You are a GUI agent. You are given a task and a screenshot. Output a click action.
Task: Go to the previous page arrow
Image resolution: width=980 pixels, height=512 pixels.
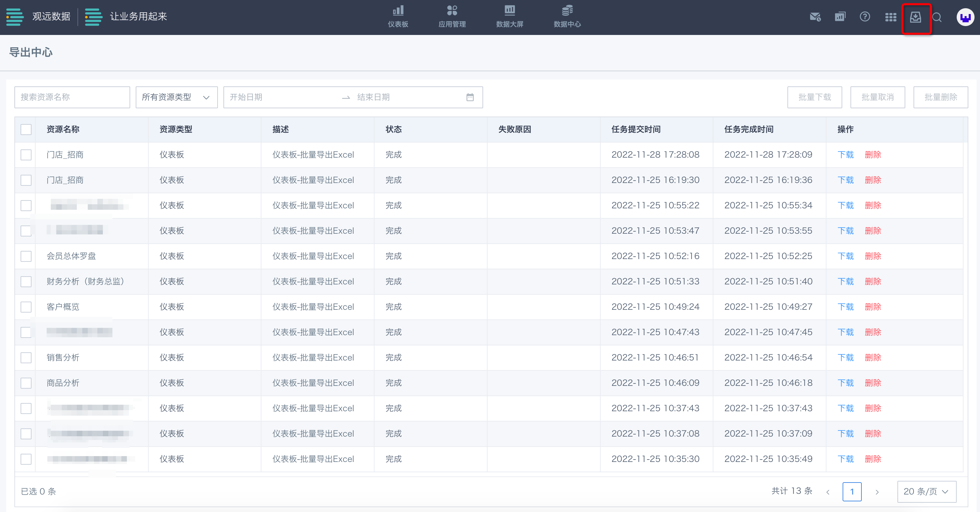point(828,492)
